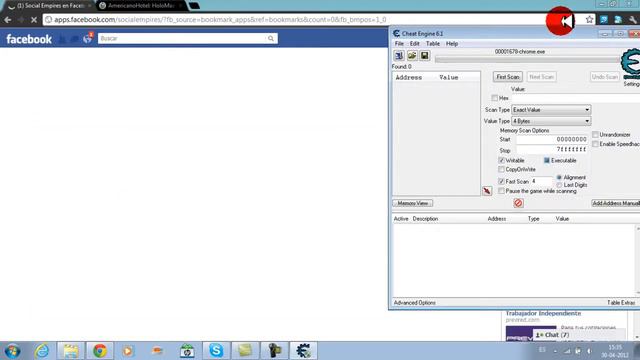Open the File menu
Image resolution: width=640 pixels, height=360 pixels.
tap(399, 44)
